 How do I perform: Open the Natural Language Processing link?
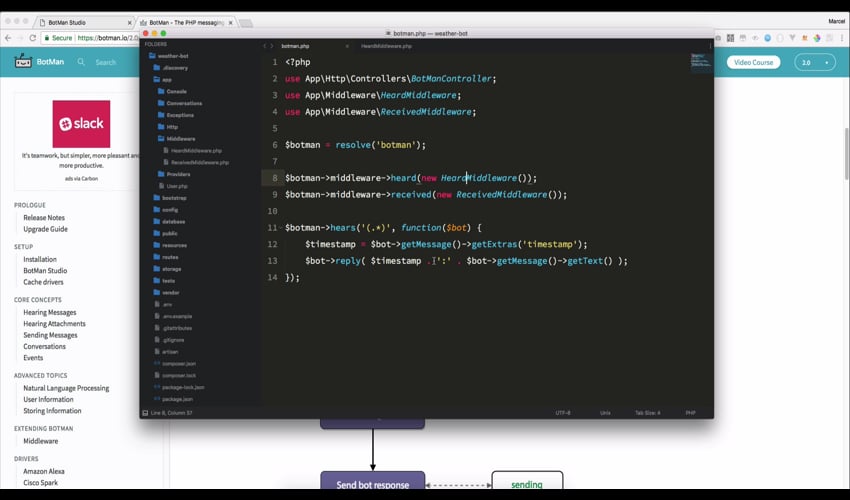pos(66,388)
